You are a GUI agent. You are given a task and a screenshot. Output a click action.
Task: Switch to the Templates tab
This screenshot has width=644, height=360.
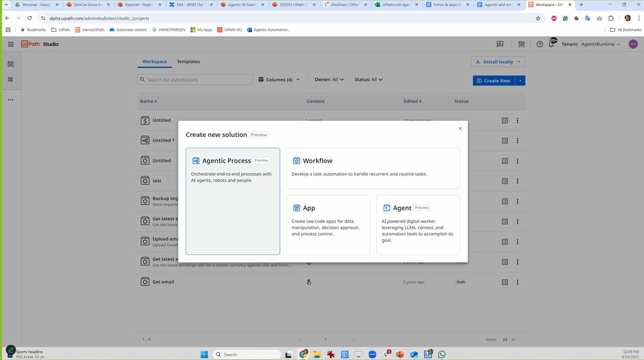click(x=188, y=62)
